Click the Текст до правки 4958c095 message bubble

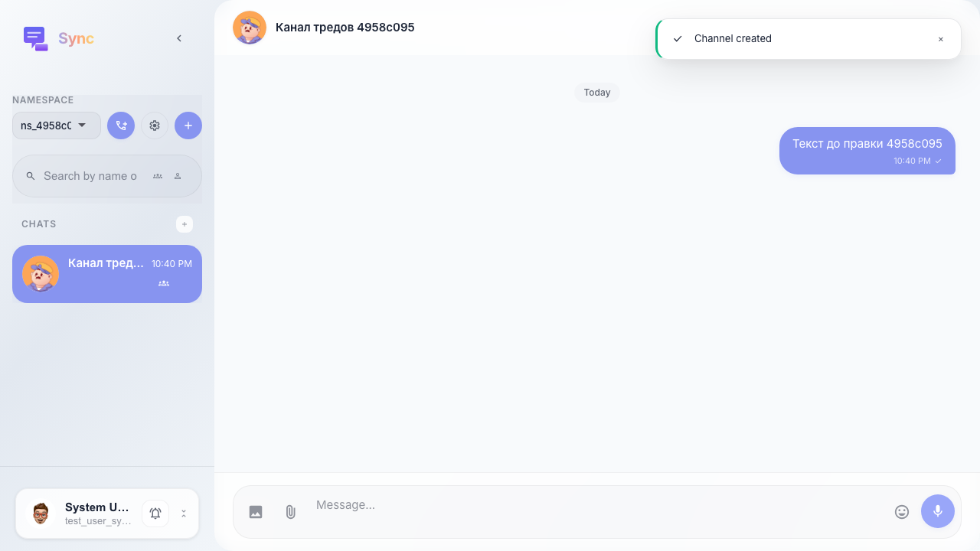pos(867,151)
